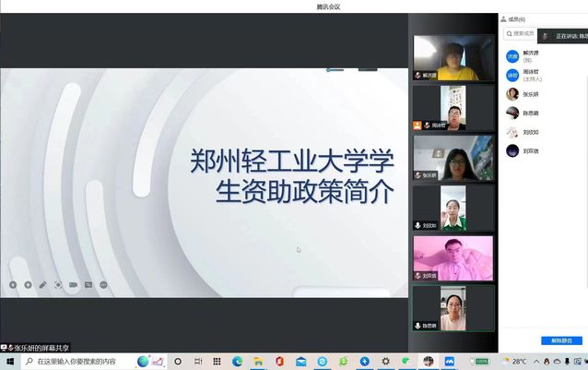
Task: Click the 解除静音 button
Action: 561,340
